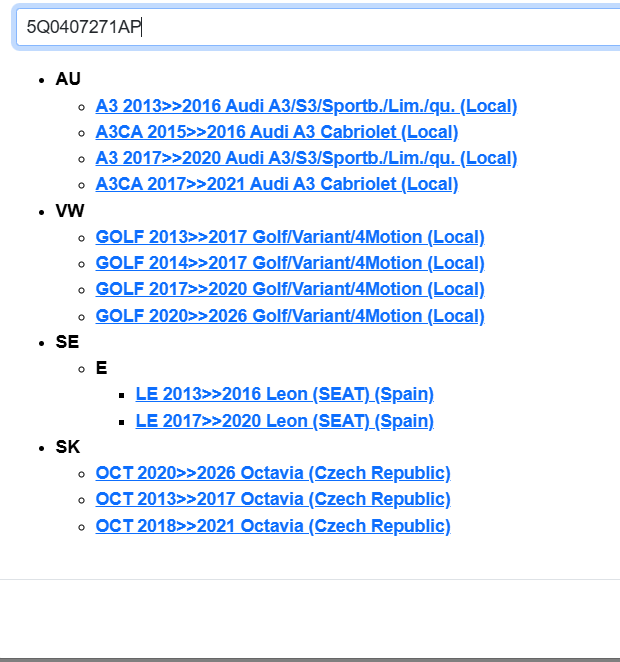The image size is (620, 662).
Task: Open A3CA 2015>>2016 Audi A3 Cabriolet link
Action: (x=276, y=132)
